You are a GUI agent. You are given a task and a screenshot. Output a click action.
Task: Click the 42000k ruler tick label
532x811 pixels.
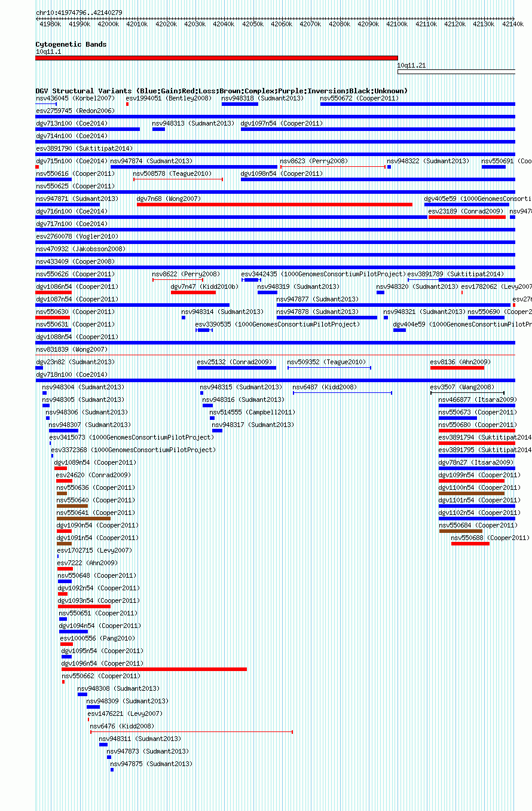108,24
